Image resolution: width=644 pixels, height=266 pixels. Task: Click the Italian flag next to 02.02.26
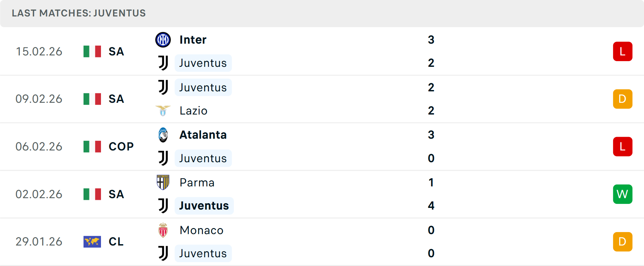pos(92,194)
